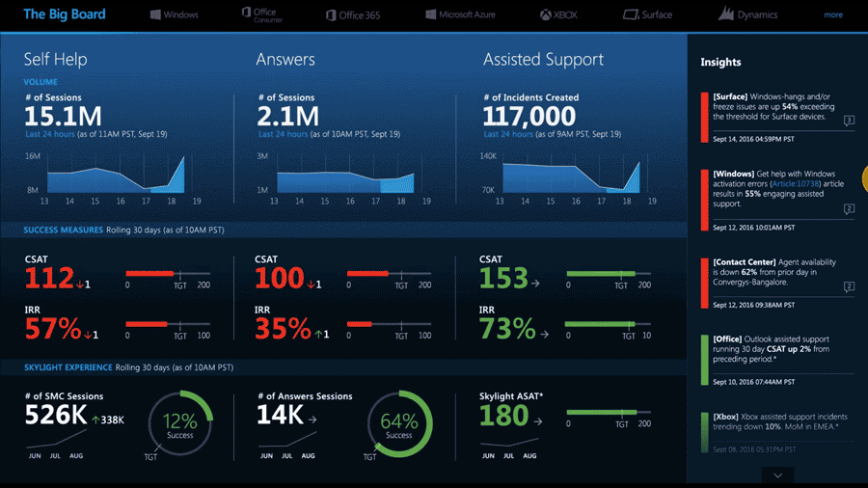The width and height of the screenshot is (868, 488).
Task: Click the Office 365 logo icon
Action: pyautogui.click(x=331, y=15)
